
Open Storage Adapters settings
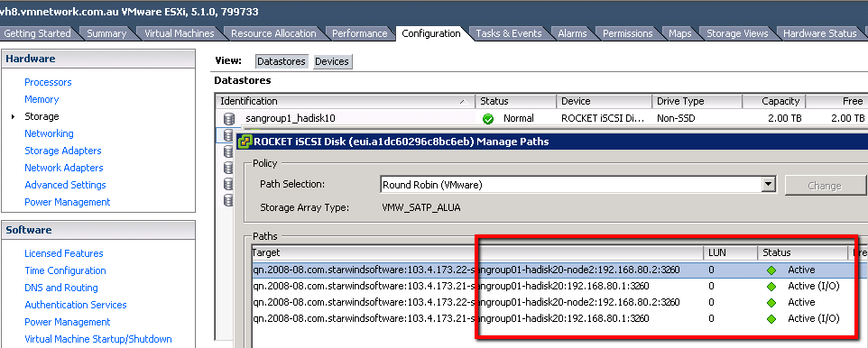pyautogui.click(x=62, y=151)
